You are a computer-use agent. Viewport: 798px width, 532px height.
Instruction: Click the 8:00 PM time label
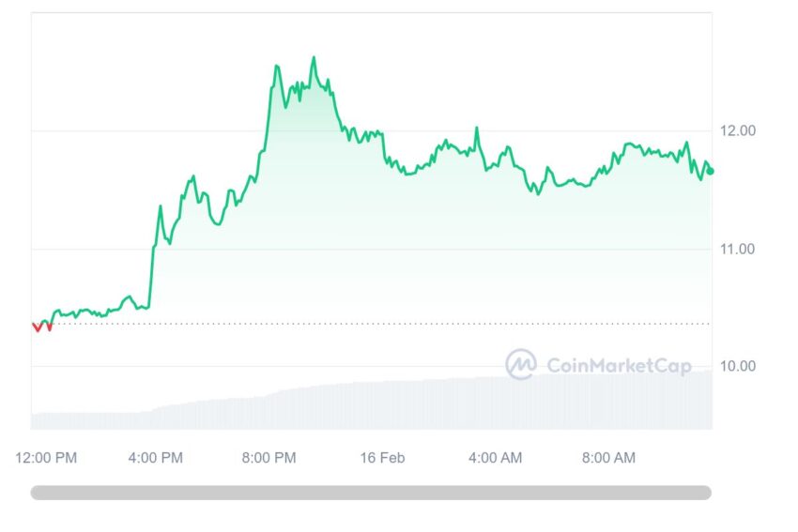[269, 458]
